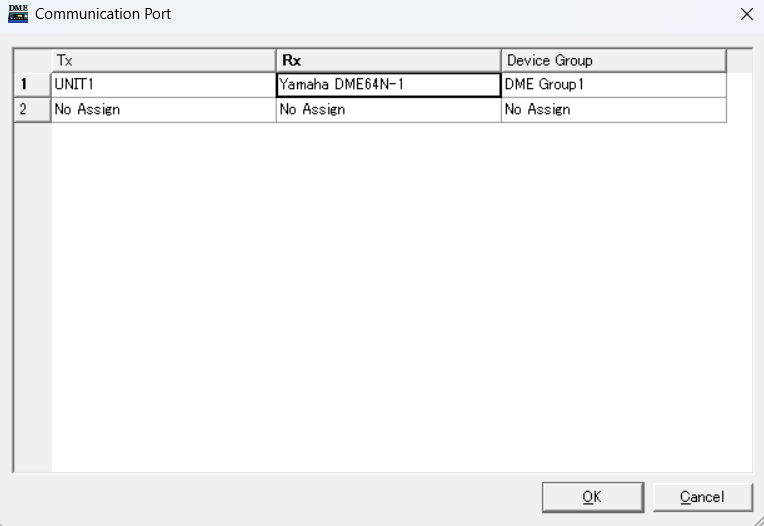Click the Communication Port title bar text
The image size is (764, 526).
[x=103, y=14]
